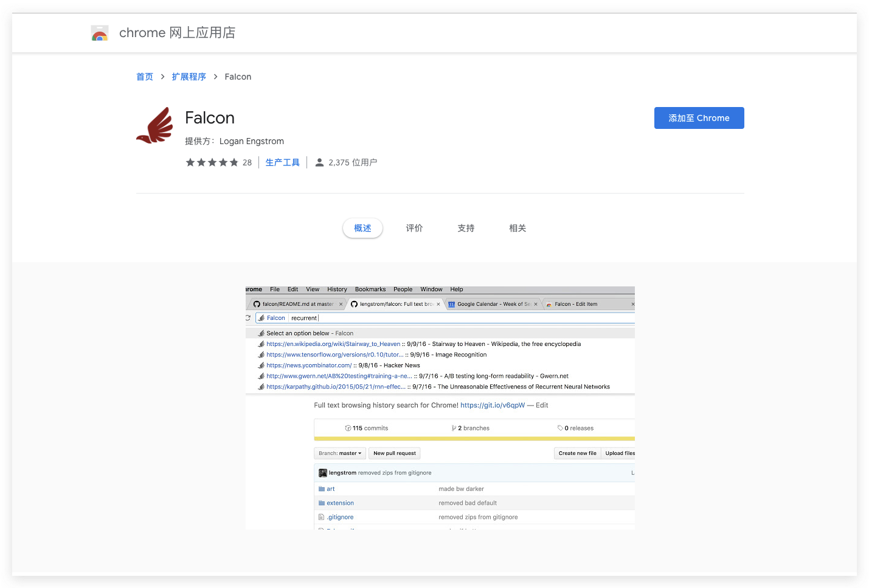Click the 添加至 Chrome button
This screenshot has width=869, height=588.
[x=699, y=118]
